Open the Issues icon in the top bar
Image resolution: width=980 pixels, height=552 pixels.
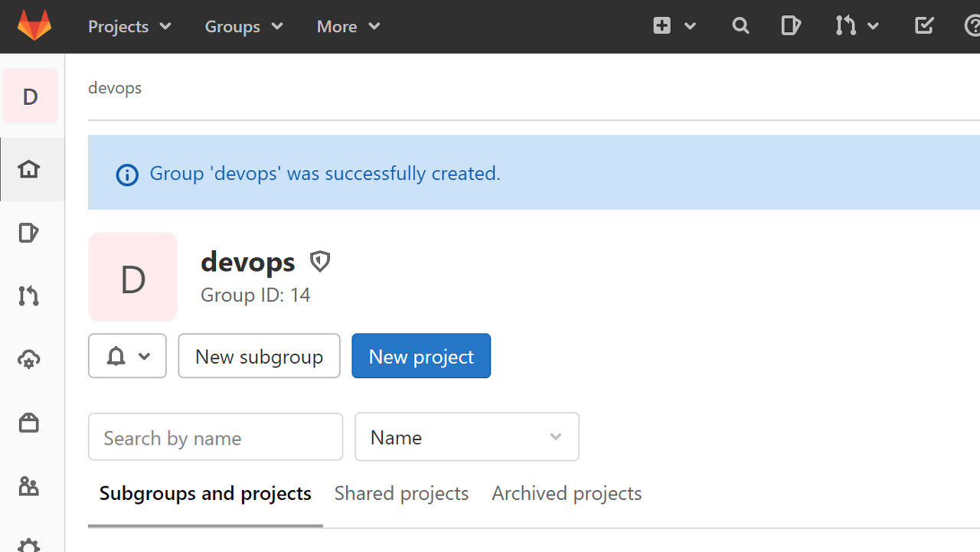[x=791, y=26]
